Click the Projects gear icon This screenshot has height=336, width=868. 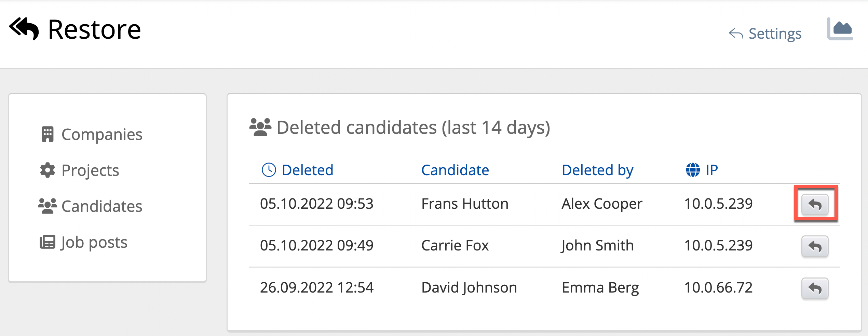click(48, 170)
